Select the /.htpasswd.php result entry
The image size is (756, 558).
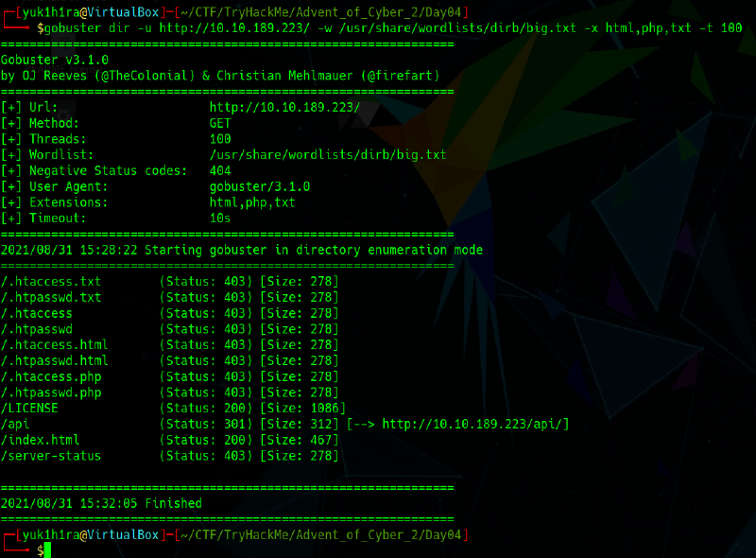click(51, 392)
